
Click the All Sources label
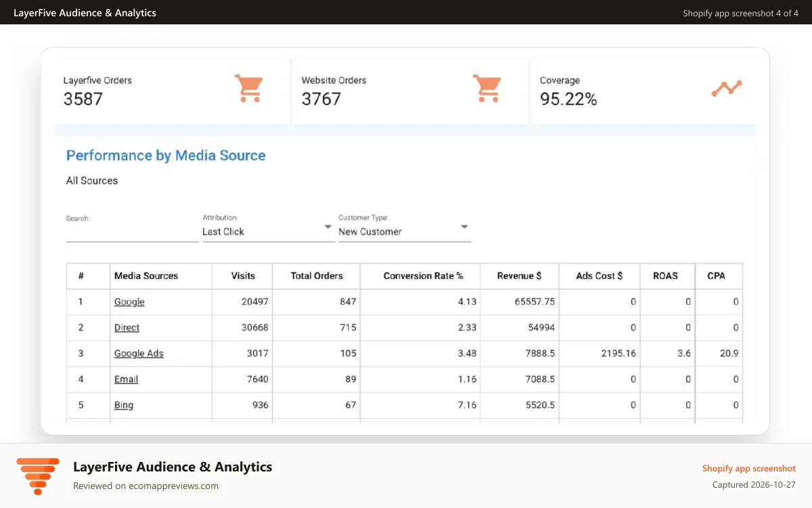92,181
